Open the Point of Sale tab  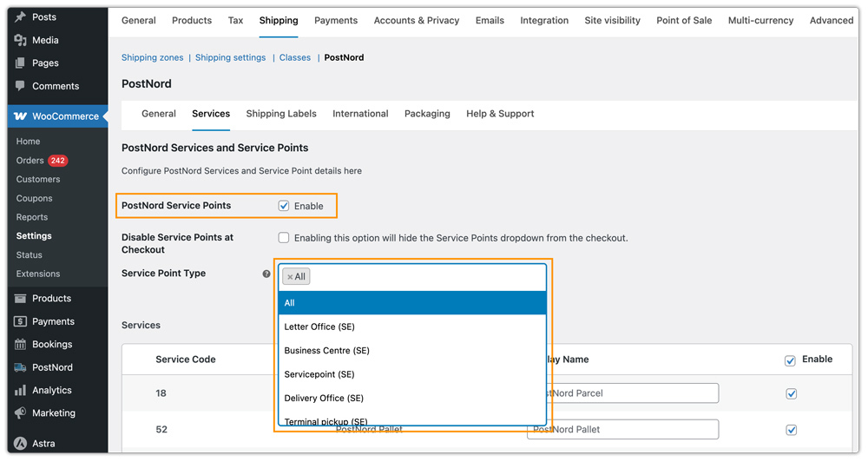pyautogui.click(x=684, y=21)
